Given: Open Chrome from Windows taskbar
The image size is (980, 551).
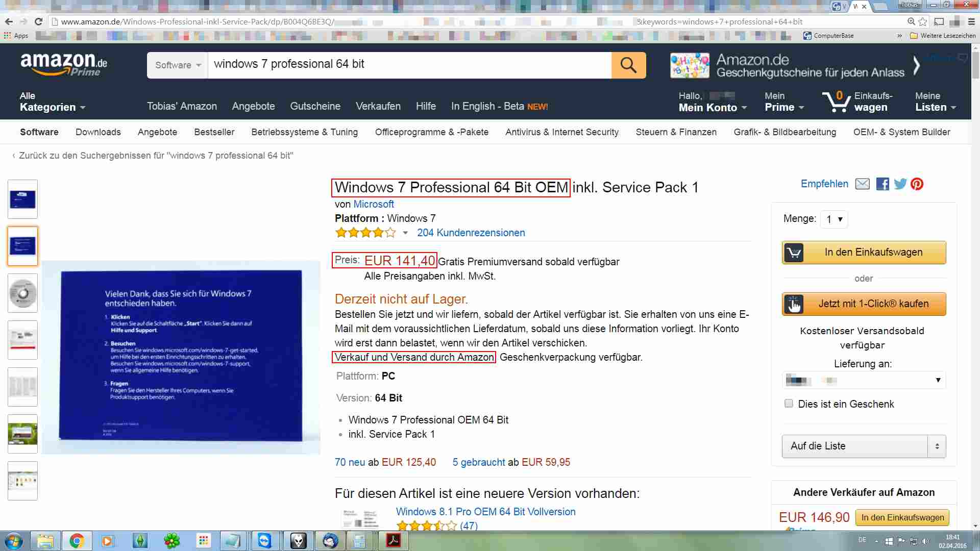Looking at the screenshot, I should pos(77,541).
